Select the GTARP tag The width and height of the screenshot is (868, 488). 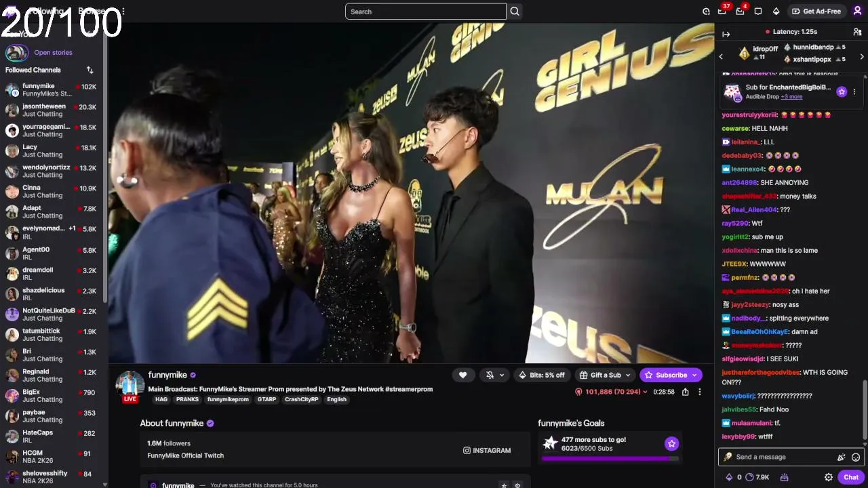(x=267, y=399)
